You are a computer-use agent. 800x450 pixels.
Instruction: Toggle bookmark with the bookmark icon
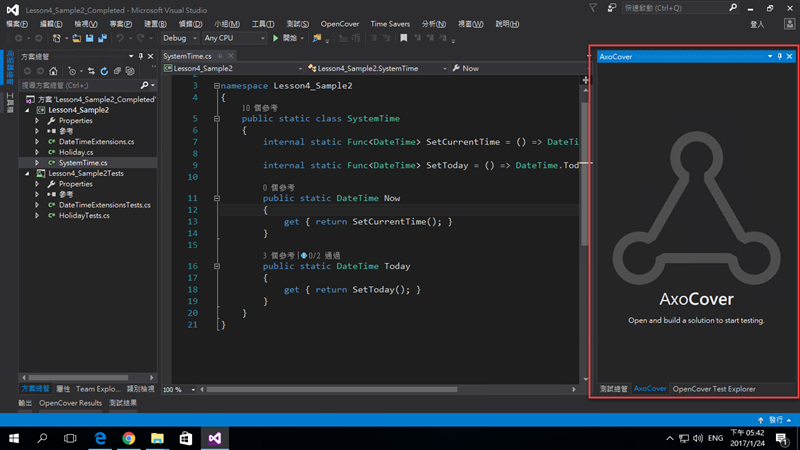click(x=404, y=38)
